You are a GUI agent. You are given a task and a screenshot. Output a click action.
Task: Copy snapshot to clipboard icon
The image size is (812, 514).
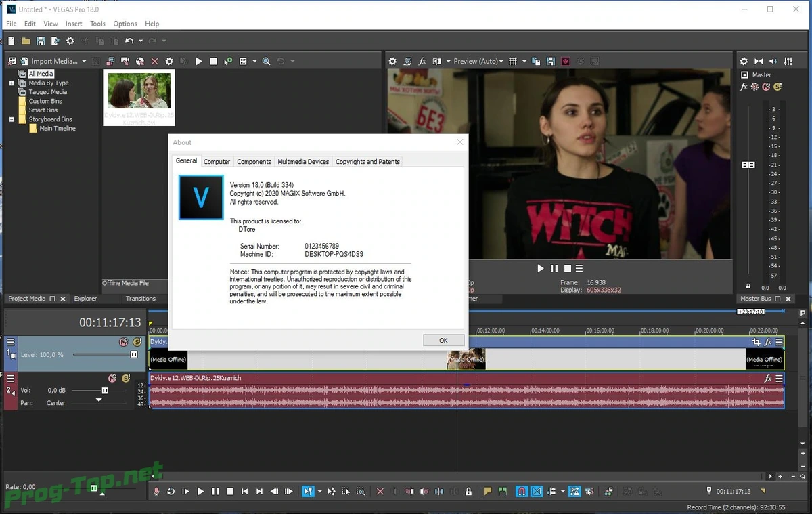[537, 61]
